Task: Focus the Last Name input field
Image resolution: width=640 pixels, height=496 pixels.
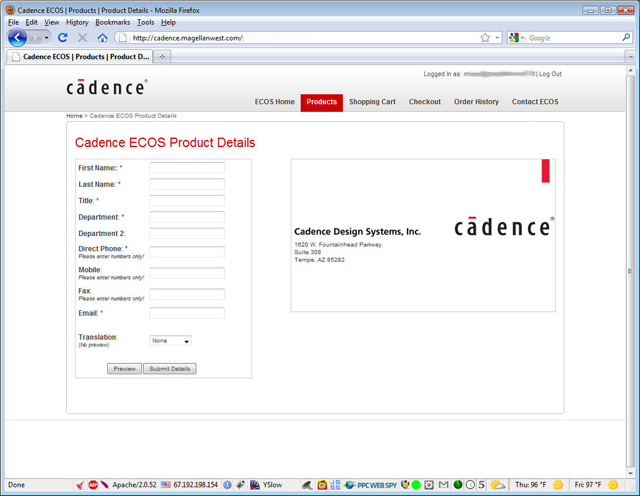Action: pyautogui.click(x=187, y=184)
